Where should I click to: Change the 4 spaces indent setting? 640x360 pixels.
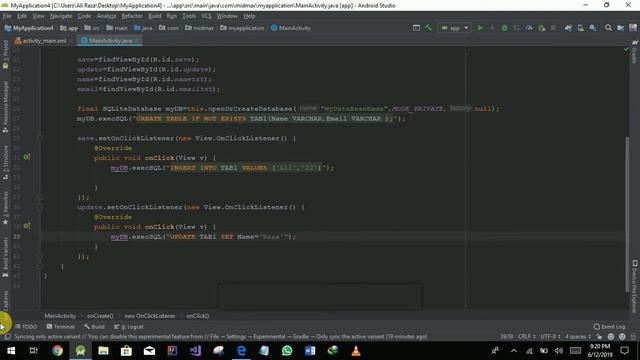click(578, 337)
